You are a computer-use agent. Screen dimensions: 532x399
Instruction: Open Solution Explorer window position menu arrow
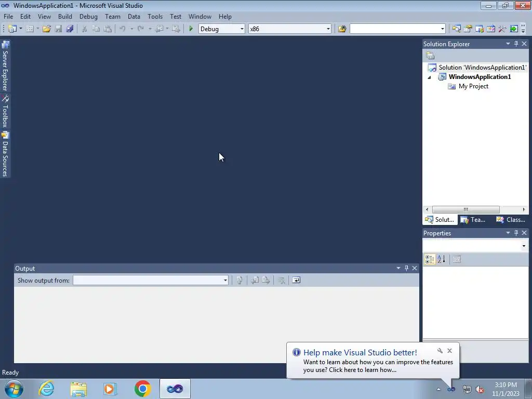[x=508, y=44]
